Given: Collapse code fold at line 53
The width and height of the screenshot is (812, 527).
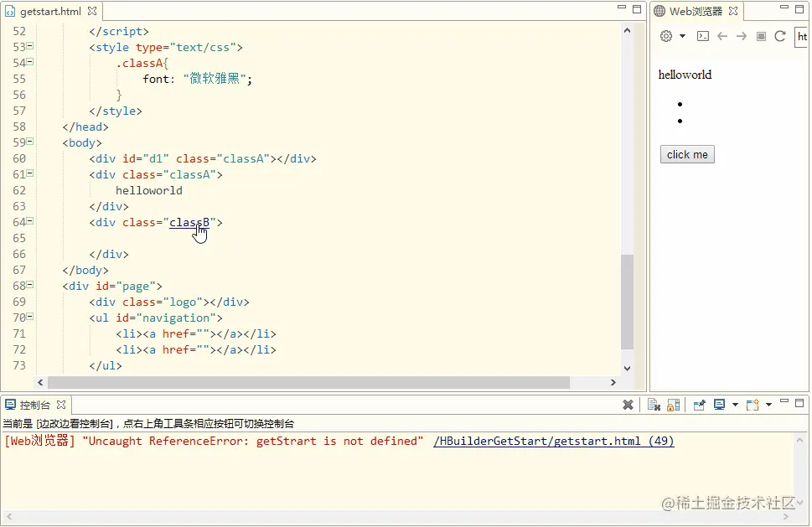Looking at the screenshot, I should coord(30,46).
